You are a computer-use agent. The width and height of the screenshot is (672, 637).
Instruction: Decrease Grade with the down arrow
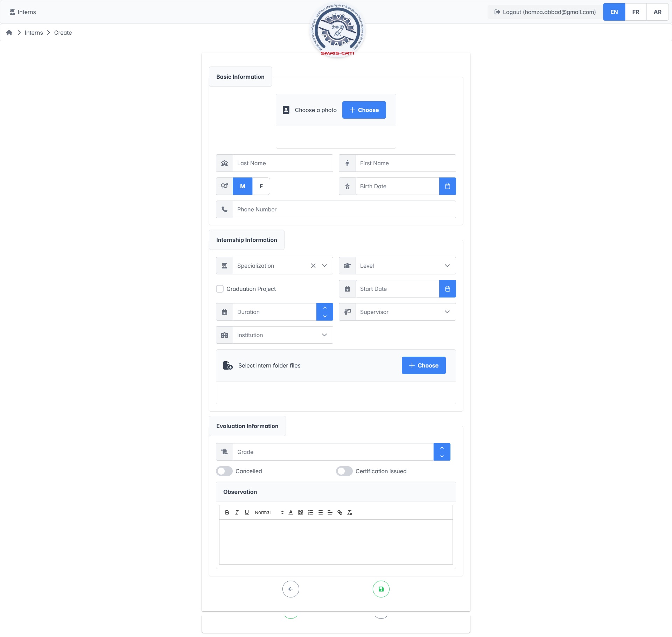pyautogui.click(x=442, y=456)
